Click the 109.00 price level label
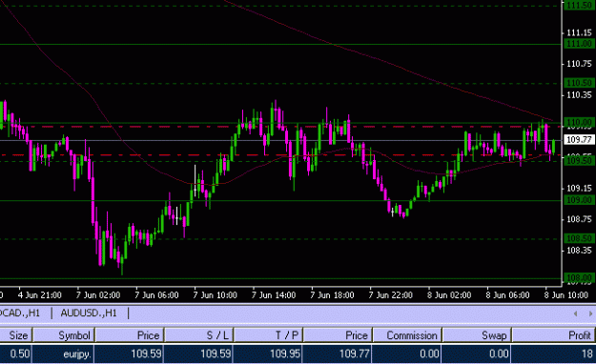Screen dimensions: 596x364 click(579, 200)
